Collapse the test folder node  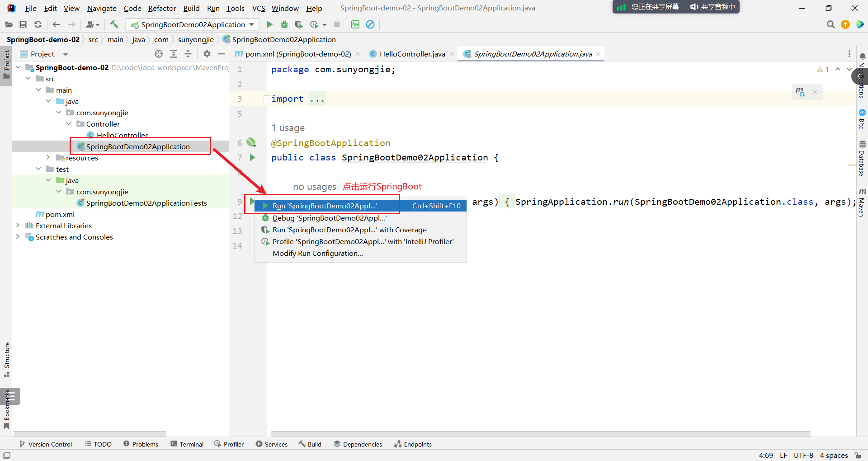coord(38,169)
